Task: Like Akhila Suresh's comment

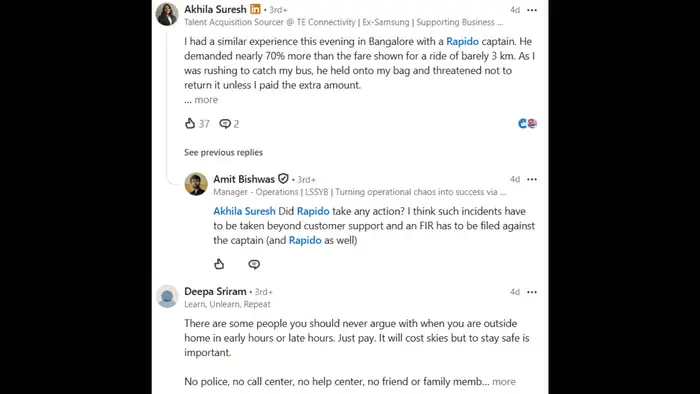Action: 190,124
